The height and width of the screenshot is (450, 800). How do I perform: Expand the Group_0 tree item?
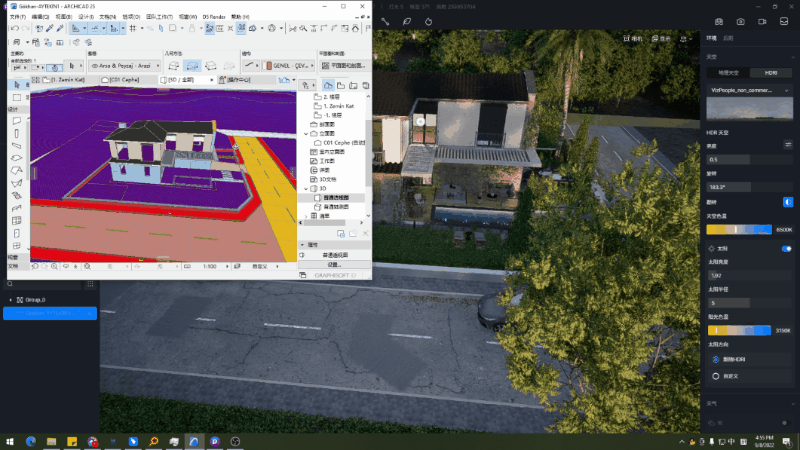(11, 299)
